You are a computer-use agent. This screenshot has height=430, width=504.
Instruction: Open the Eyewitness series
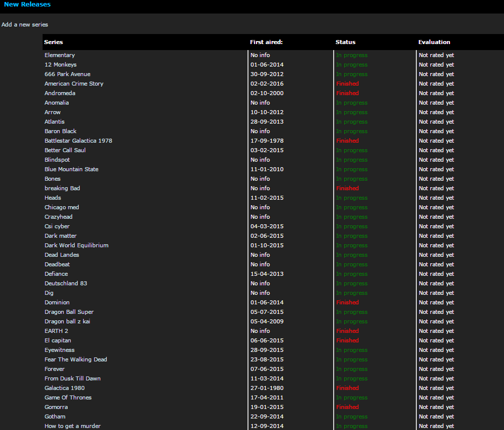click(x=60, y=350)
